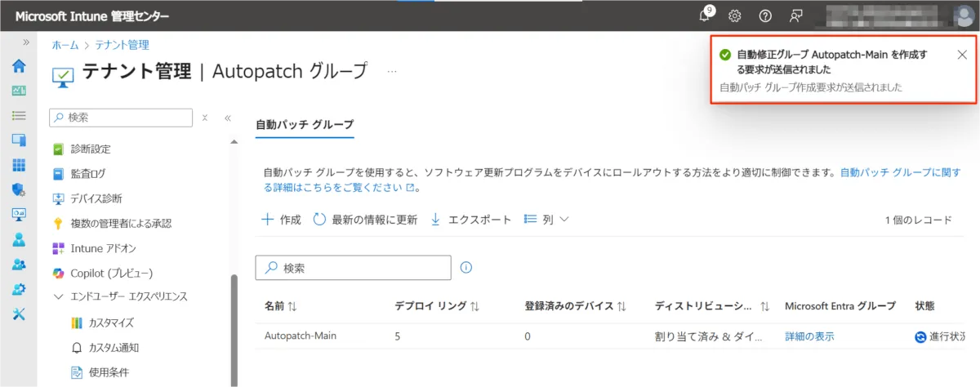Click the ホーム breadcrumb link
The width and height of the screenshot is (980, 387).
(x=65, y=45)
